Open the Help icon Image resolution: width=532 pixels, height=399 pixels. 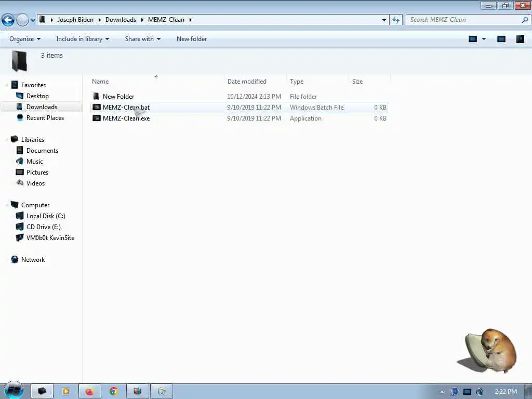tap(520, 39)
